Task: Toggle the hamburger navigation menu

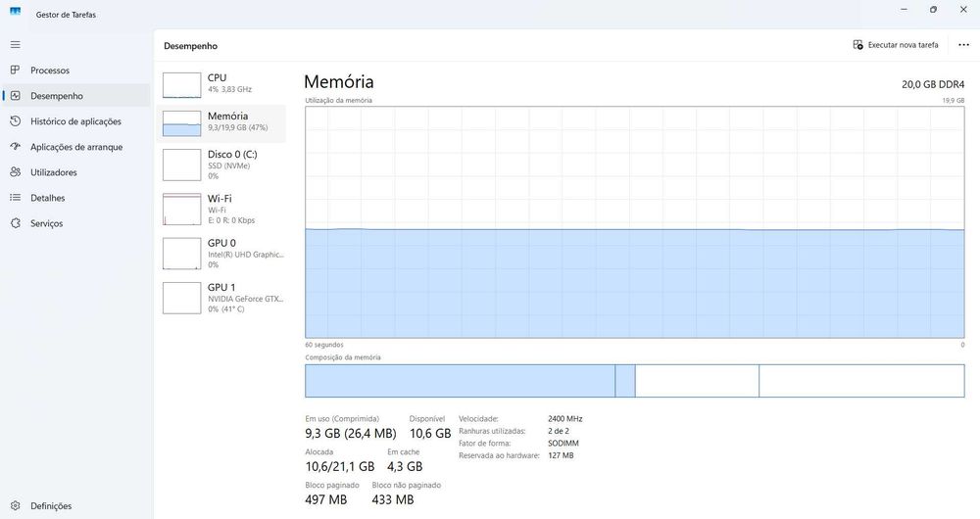Action: pyautogui.click(x=15, y=45)
